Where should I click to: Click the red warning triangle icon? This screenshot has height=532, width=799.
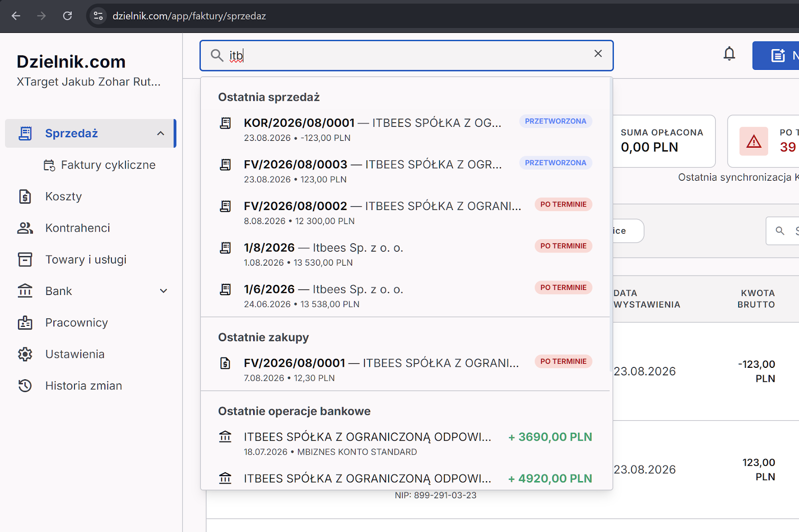coord(754,142)
